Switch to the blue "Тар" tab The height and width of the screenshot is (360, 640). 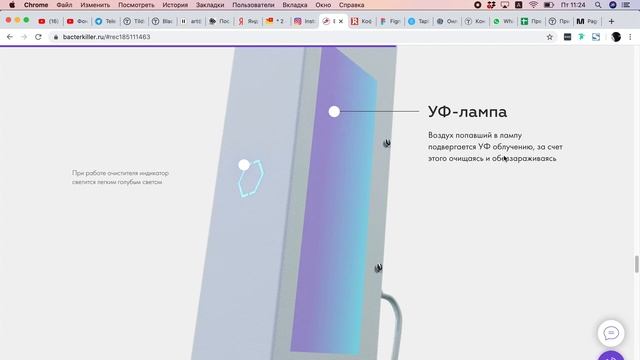[418, 21]
